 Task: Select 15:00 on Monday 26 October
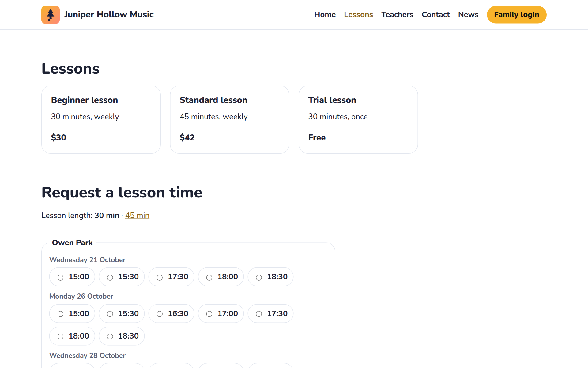[x=72, y=313]
